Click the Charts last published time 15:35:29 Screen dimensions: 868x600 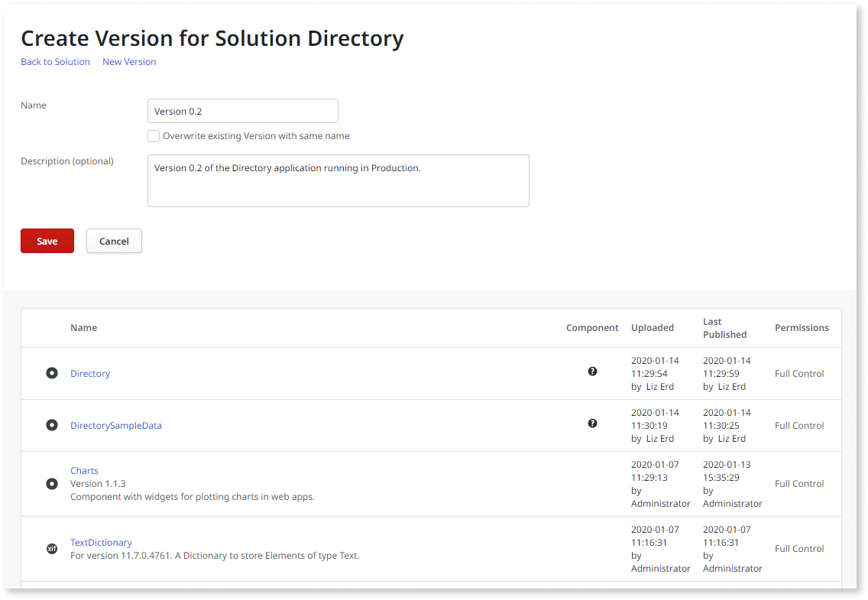pyautogui.click(x=721, y=478)
